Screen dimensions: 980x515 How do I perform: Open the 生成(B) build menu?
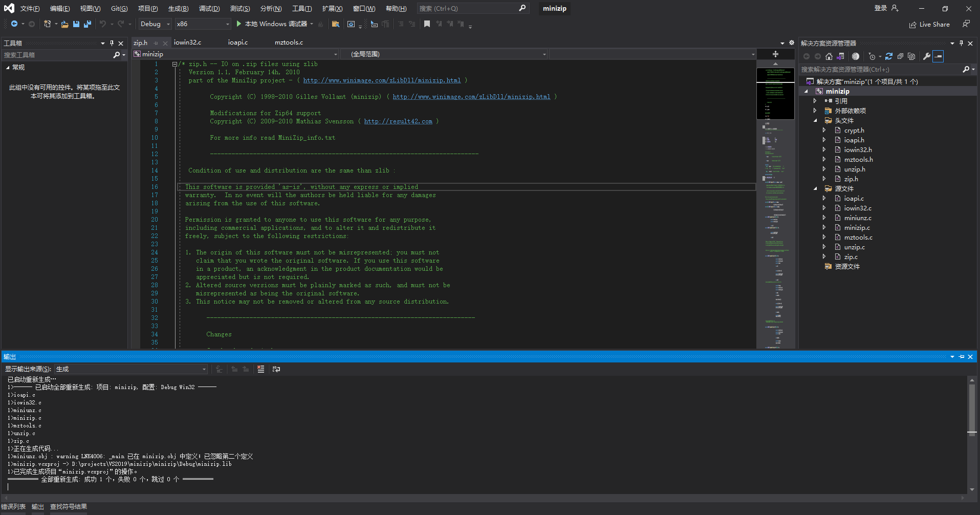coord(178,9)
